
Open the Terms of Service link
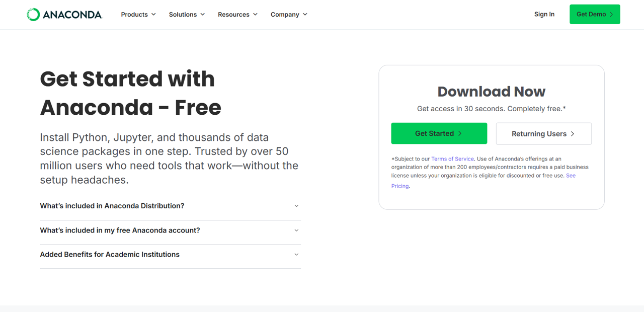click(x=452, y=159)
